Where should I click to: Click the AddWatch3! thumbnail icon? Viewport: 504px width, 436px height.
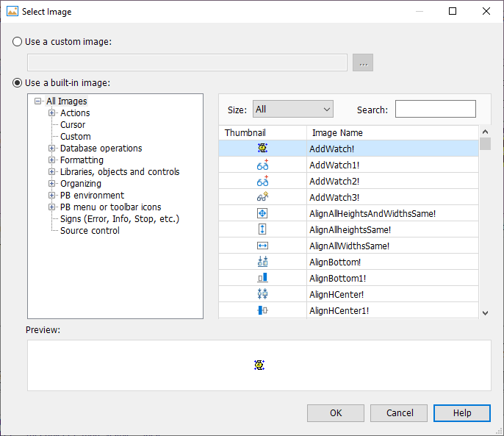262,197
